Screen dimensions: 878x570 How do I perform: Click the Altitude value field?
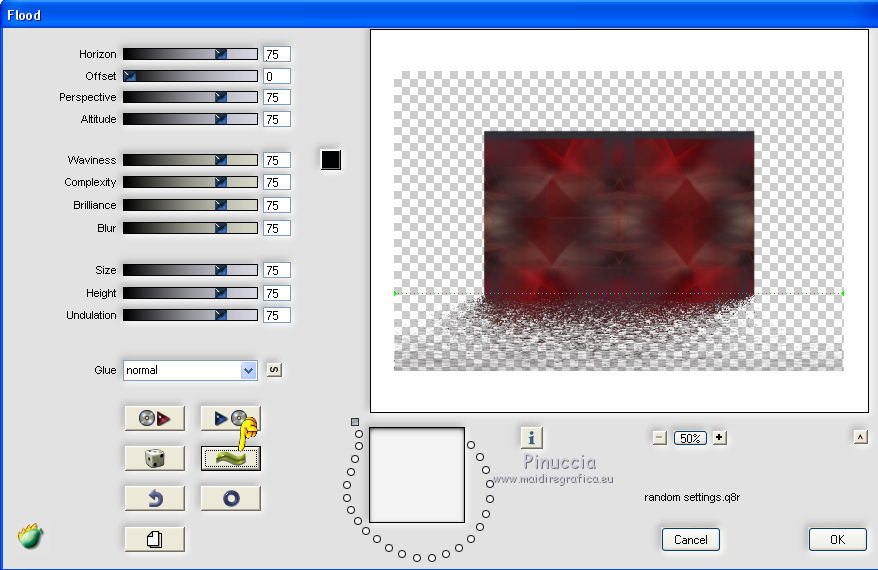(x=277, y=119)
